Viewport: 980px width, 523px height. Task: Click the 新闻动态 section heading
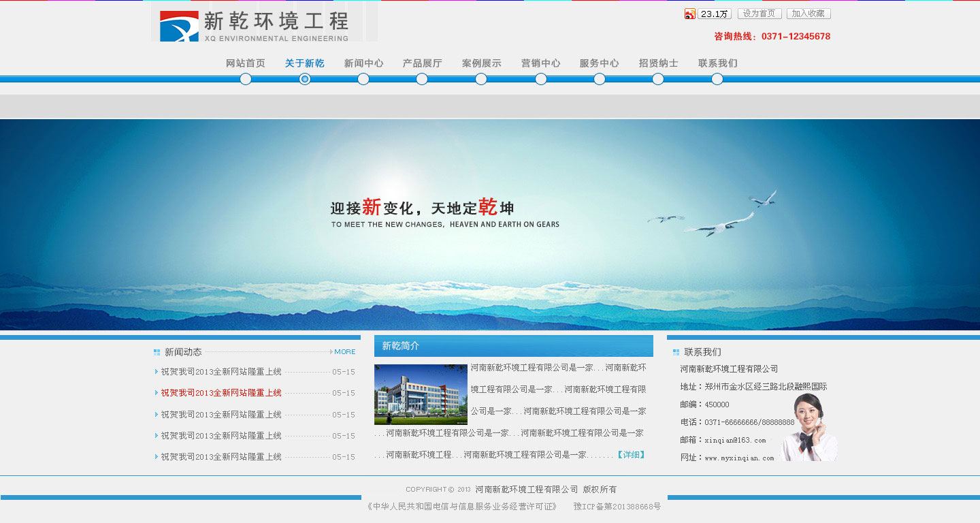coord(183,352)
